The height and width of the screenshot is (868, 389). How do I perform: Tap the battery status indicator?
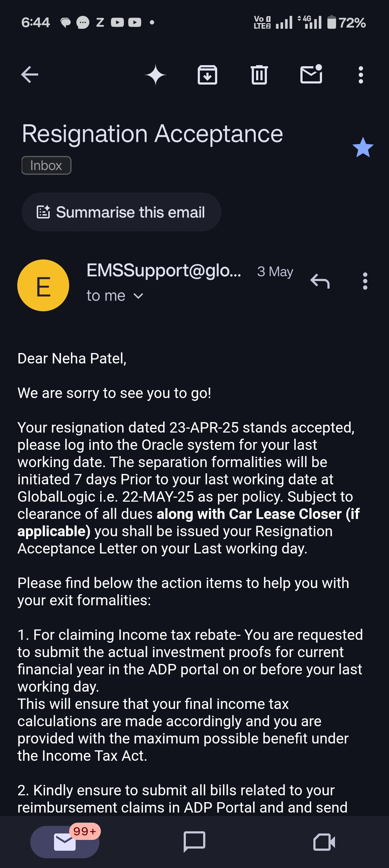pos(346,22)
